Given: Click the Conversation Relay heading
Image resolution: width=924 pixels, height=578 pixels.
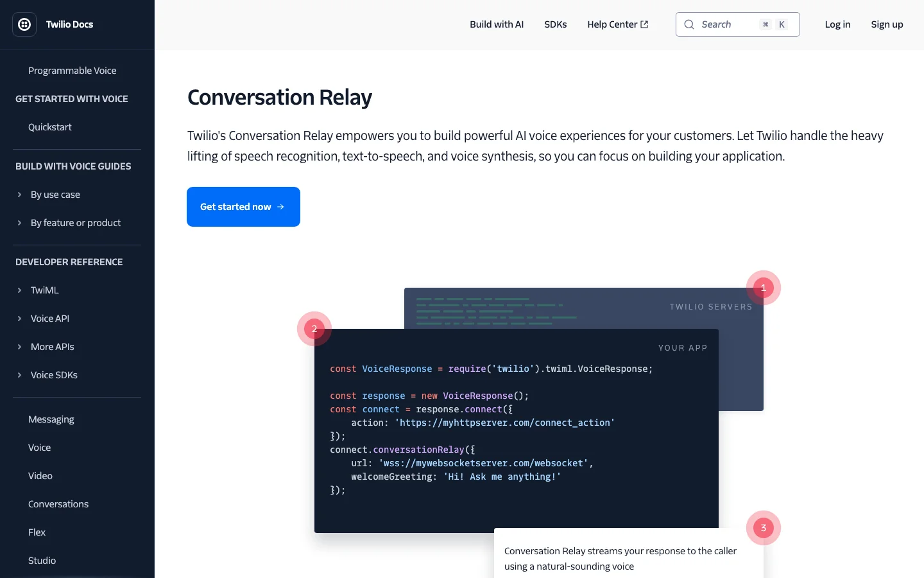Looking at the screenshot, I should pos(280,98).
